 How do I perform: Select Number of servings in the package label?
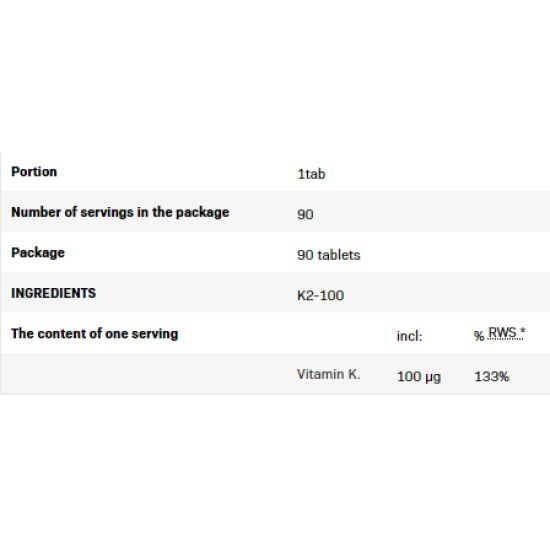120,212
